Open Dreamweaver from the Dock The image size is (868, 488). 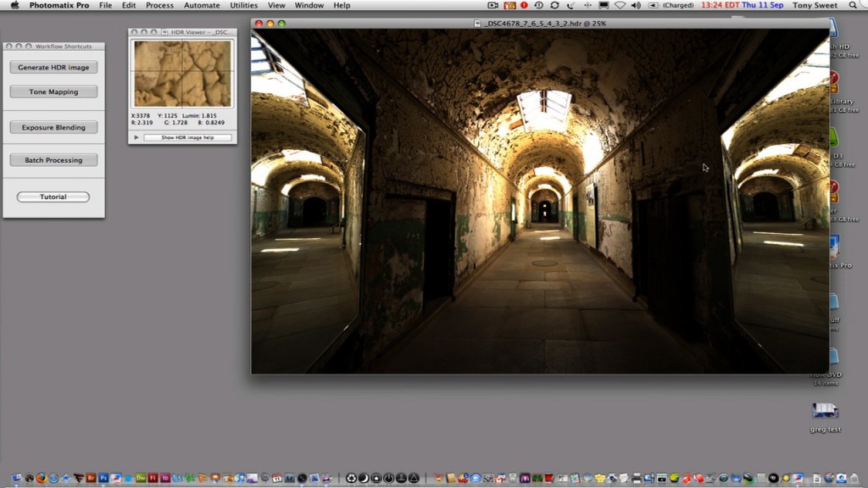coord(141,479)
